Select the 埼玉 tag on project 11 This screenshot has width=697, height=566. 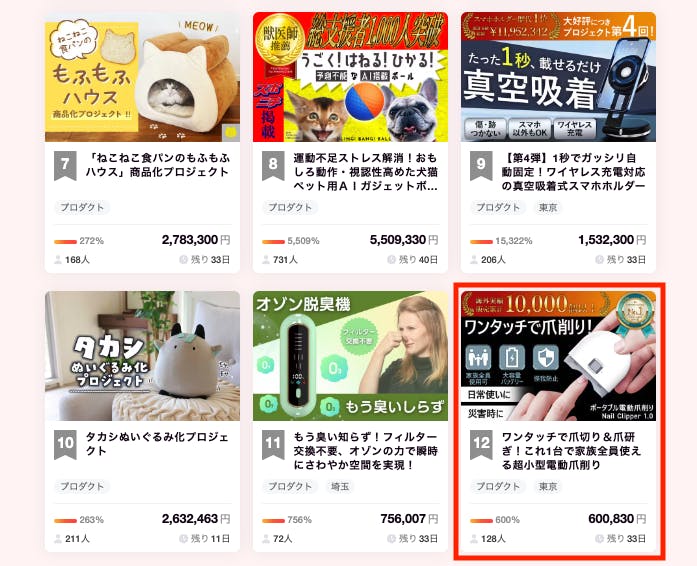pos(340,486)
